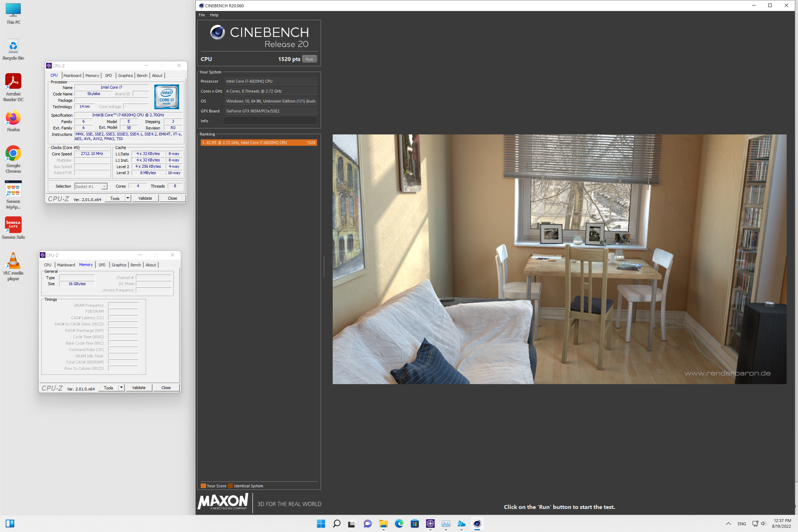Open the Cinebench Help menu

[x=214, y=15]
